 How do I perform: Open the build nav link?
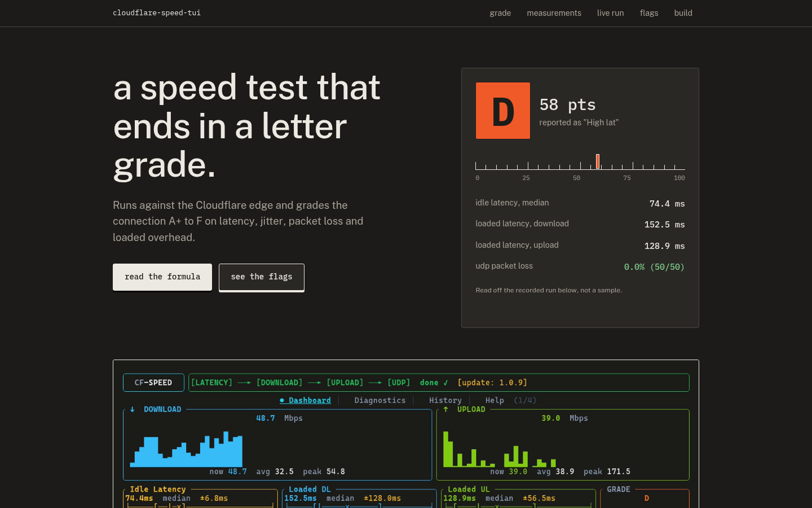[683, 13]
